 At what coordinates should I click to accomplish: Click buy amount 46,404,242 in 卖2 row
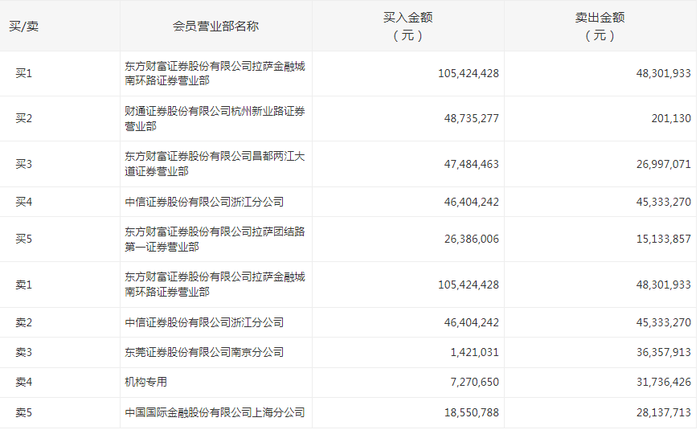(471, 322)
